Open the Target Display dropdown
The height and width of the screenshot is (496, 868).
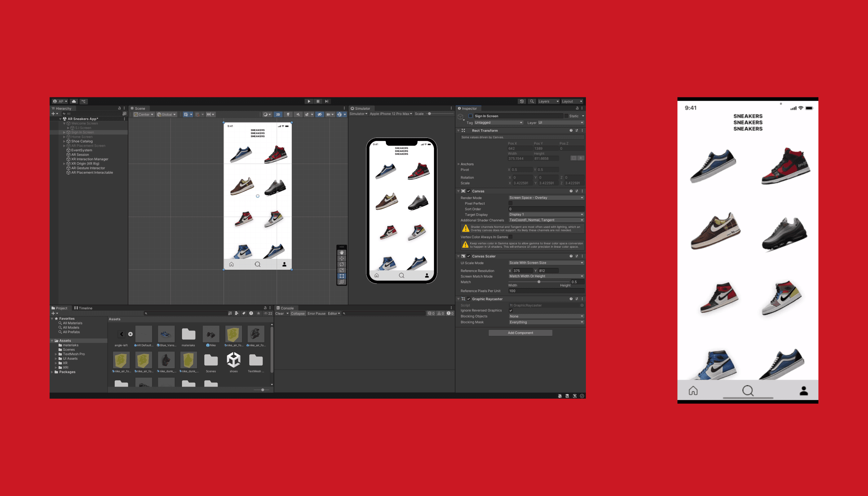click(x=546, y=215)
